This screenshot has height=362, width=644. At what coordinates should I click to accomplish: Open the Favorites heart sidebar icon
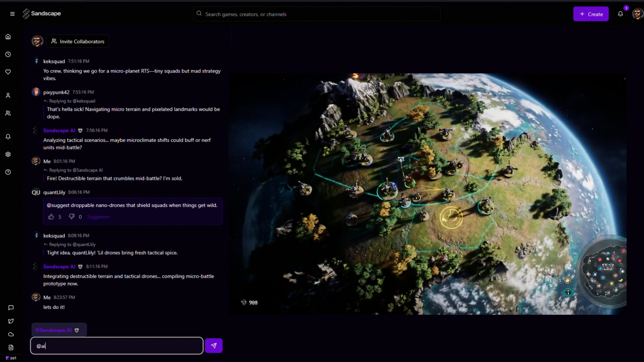(x=8, y=72)
